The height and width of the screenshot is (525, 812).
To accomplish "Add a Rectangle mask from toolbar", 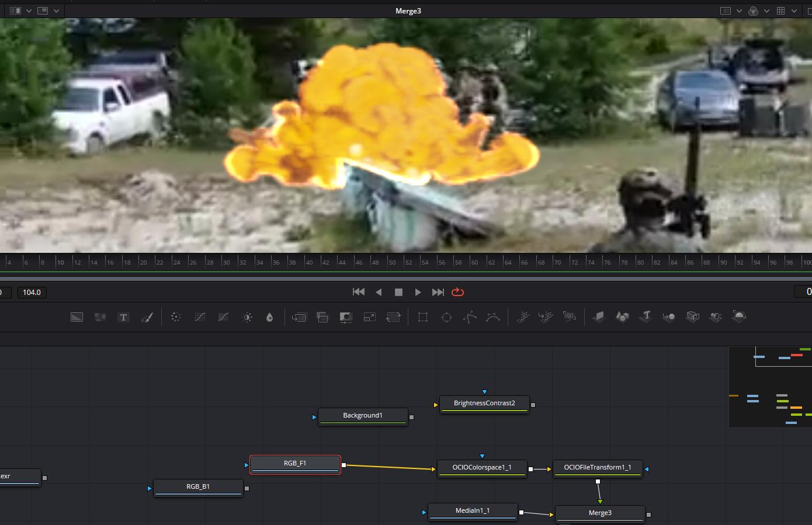I will pos(423,317).
